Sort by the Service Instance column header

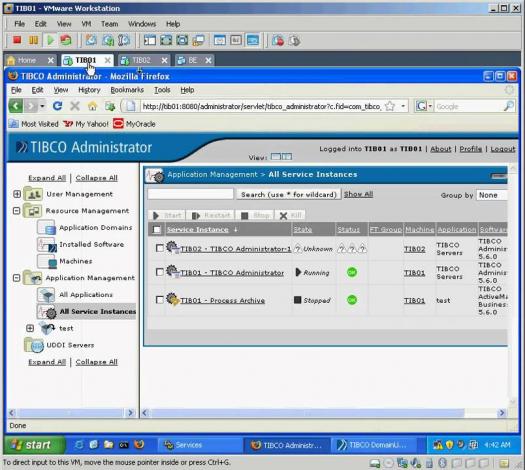point(198,229)
